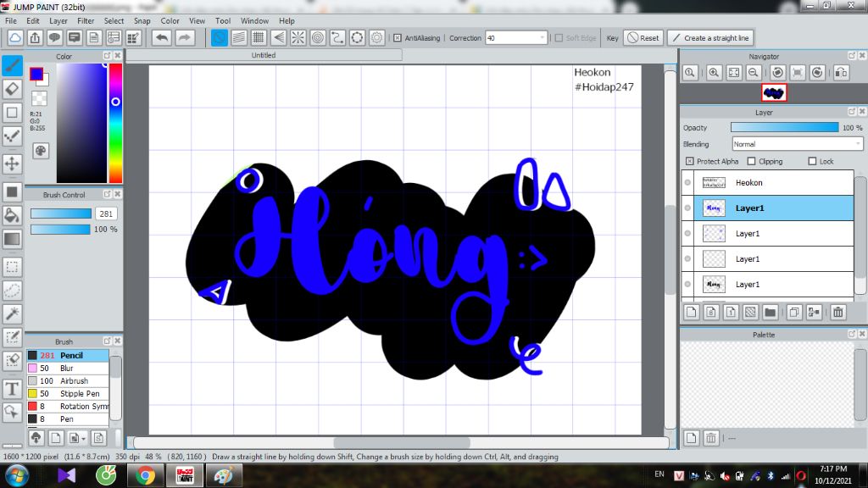Viewport: 868px width, 488px height.
Task: Open the cloud icon in toolbar
Action: pos(15,37)
